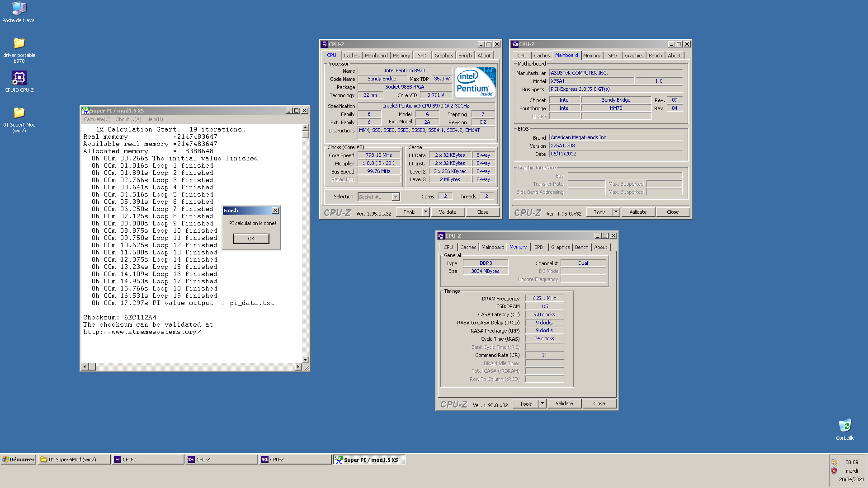This screenshot has height=488, width=868.
Task: Click Super PI vertical scrollbar up arrow
Action: pyautogui.click(x=306, y=128)
